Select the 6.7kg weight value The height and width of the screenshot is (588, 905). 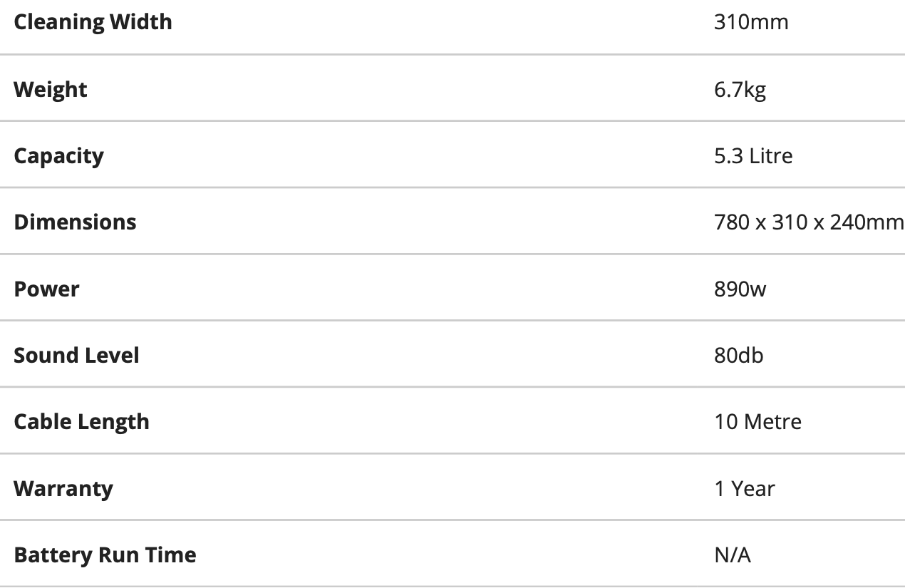[x=740, y=90]
